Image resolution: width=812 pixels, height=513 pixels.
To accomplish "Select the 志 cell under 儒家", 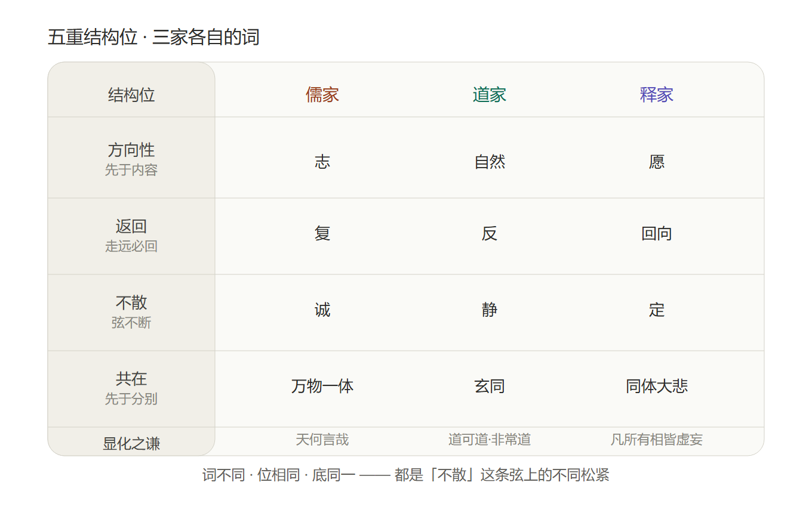I will (x=322, y=162).
